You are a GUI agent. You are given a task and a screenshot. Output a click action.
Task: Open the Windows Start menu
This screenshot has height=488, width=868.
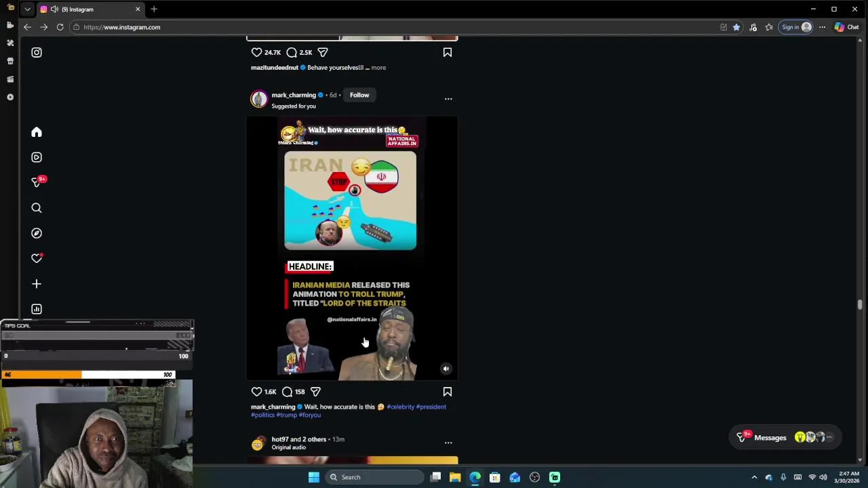click(314, 477)
